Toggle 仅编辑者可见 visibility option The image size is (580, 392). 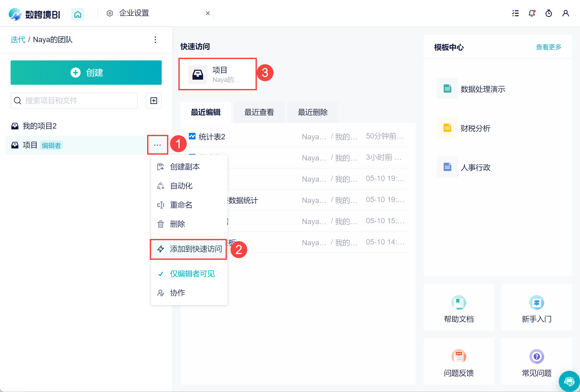point(192,274)
